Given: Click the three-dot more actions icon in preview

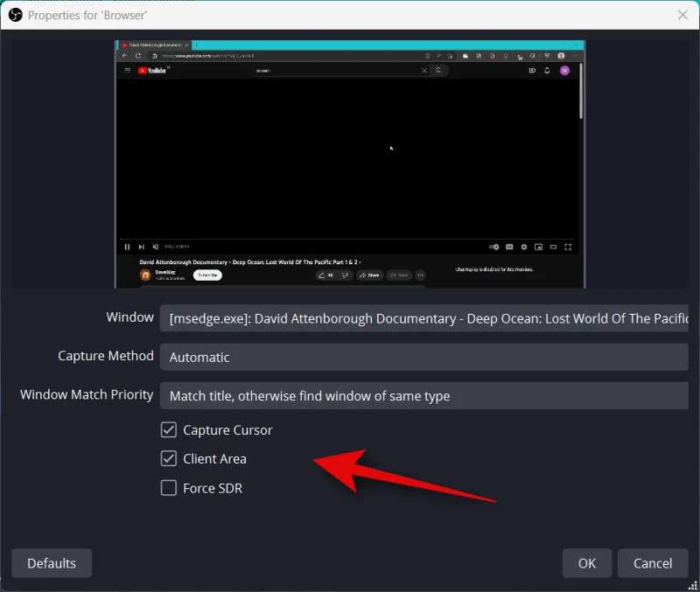Looking at the screenshot, I should tap(421, 275).
